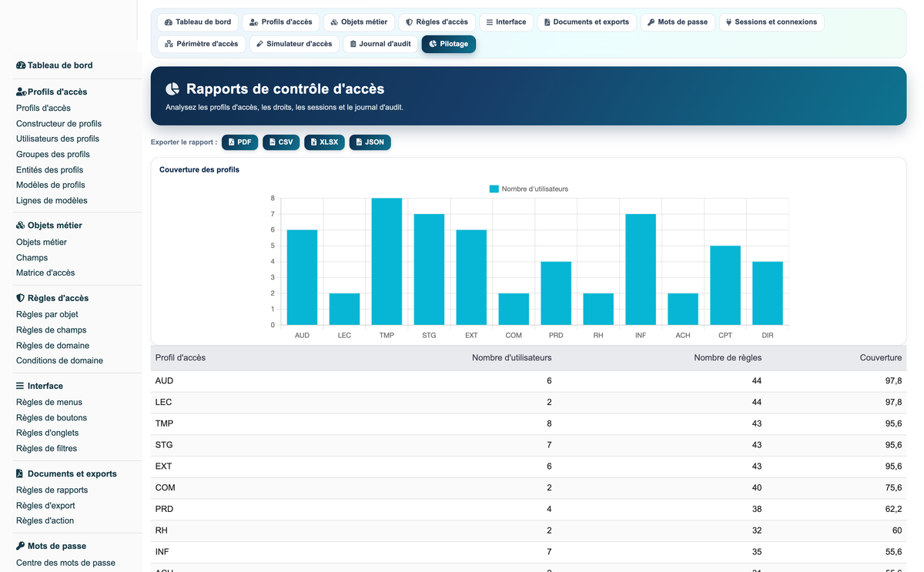Screen dimensions: 924x572
Task: Click the Objets métier cubes icon in sidebar
Action: click(21, 226)
